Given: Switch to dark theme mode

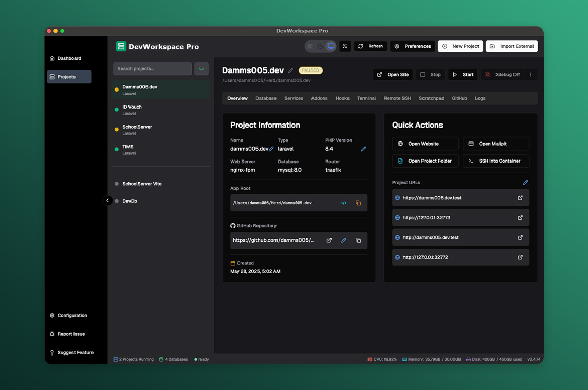Looking at the screenshot, I should [x=320, y=46].
